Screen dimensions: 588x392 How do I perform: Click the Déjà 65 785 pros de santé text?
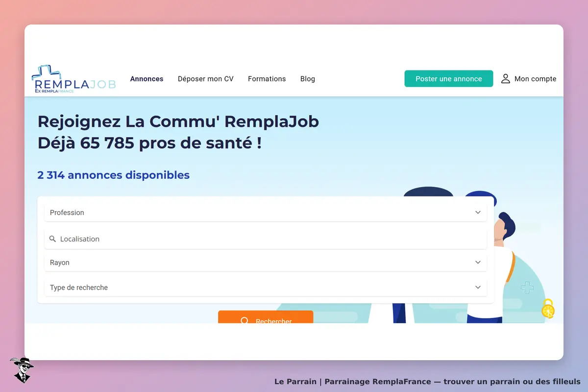(x=149, y=144)
